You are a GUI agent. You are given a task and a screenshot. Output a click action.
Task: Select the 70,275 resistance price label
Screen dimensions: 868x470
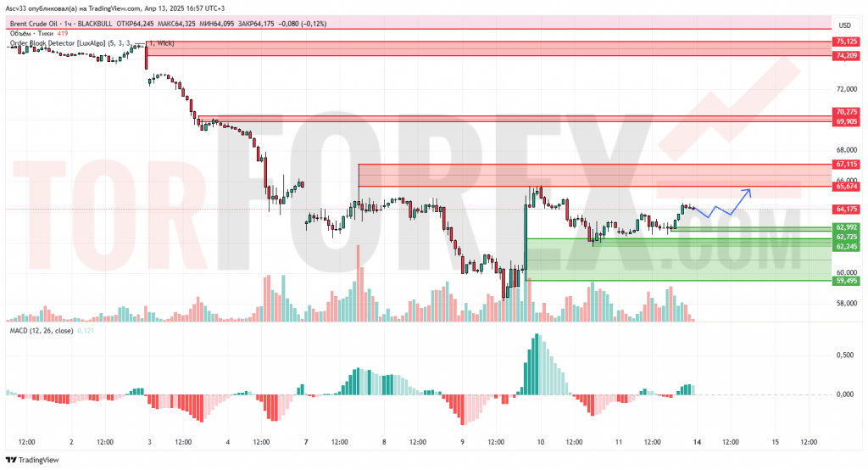pyautogui.click(x=847, y=112)
